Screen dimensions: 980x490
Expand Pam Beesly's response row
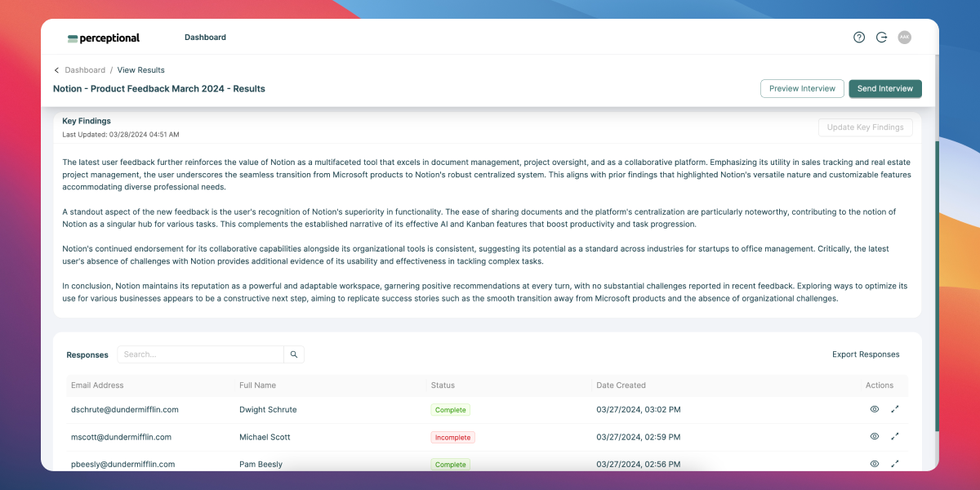point(895,464)
